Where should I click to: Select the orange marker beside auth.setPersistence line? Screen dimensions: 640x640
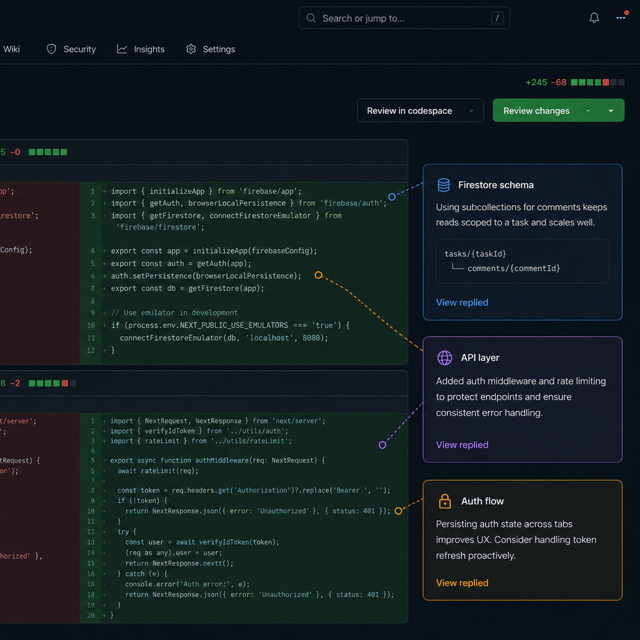pyautogui.click(x=318, y=275)
